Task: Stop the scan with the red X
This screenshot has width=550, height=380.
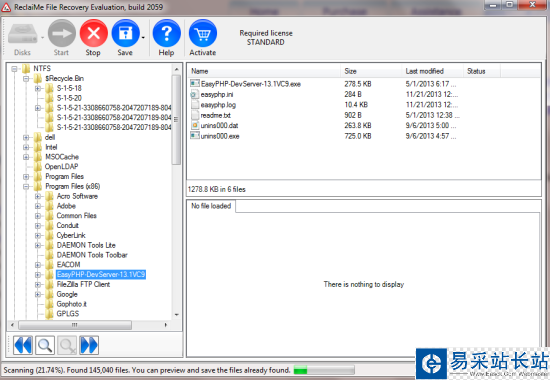Action: (x=93, y=33)
